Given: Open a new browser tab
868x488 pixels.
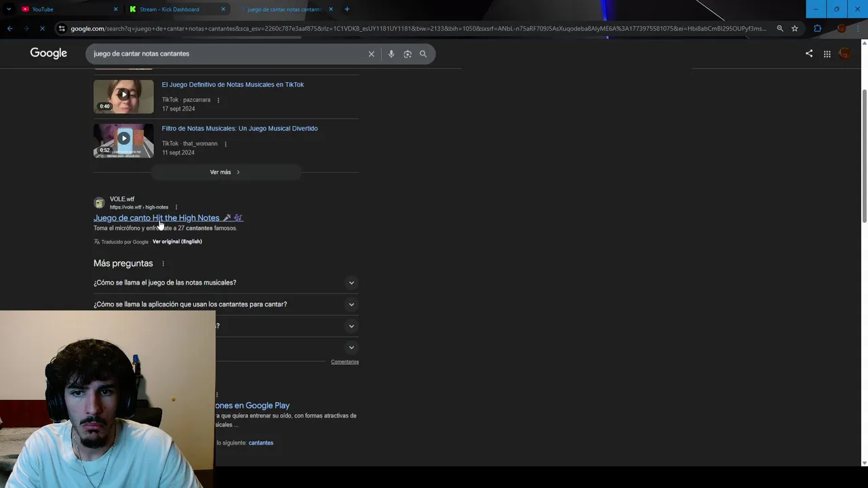Looking at the screenshot, I should 347,9.
